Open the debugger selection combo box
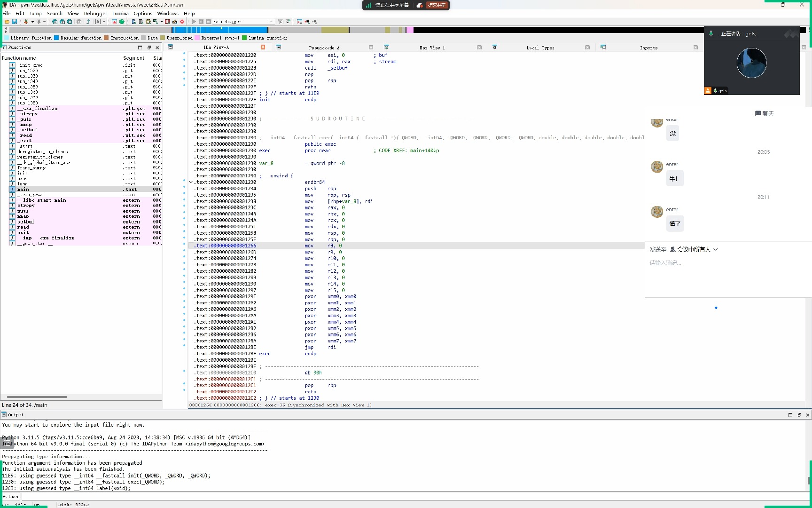This screenshot has height=508, width=812. point(243,22)
